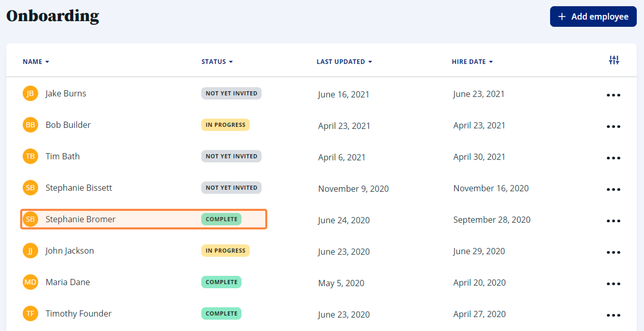The height and width of the screenshot is (331, 644).
Task: Sort by the HIRE DATE column header
Action: pos(472,62)
